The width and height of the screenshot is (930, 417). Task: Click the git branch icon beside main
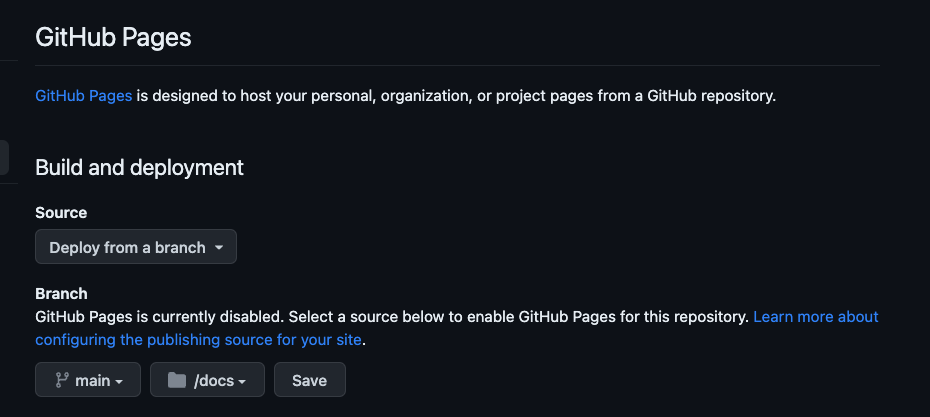[62, 380]
